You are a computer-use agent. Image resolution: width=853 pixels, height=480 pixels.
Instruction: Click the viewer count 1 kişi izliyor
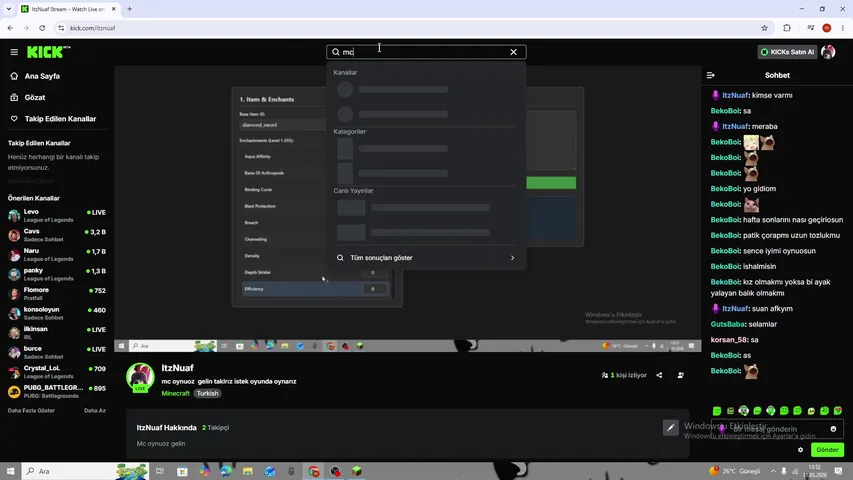click(625, 376)
